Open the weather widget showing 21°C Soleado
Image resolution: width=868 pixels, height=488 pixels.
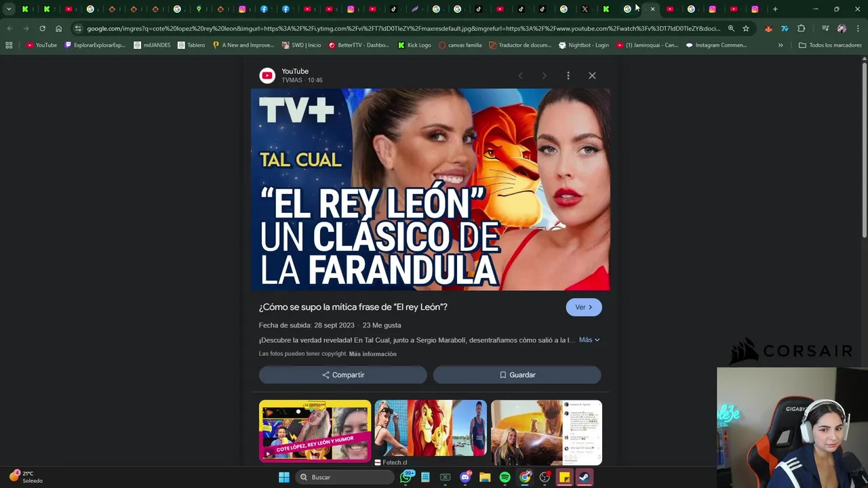tap(26, 476)
